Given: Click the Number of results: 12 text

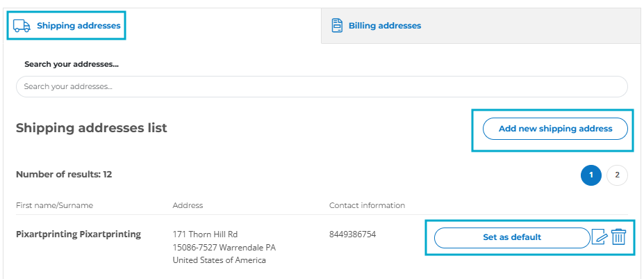Looking at the screenshot, I should [64, 175].
